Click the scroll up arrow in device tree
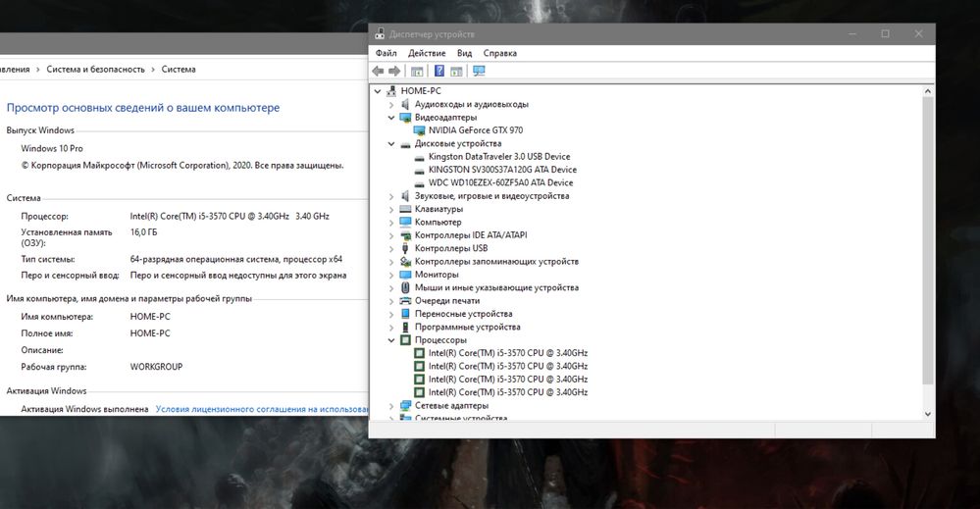The height and width of the screenshot is (509, 980). tap(927, 91)
